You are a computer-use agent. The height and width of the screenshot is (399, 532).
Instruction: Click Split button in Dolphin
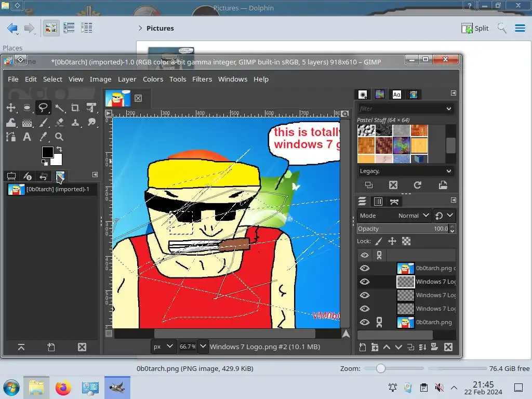click(475, 28)
